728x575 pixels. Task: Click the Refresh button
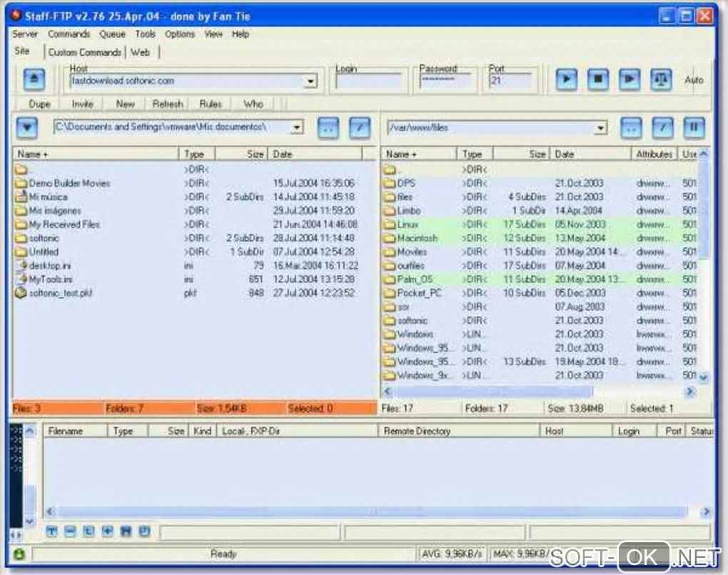(168, 104)
